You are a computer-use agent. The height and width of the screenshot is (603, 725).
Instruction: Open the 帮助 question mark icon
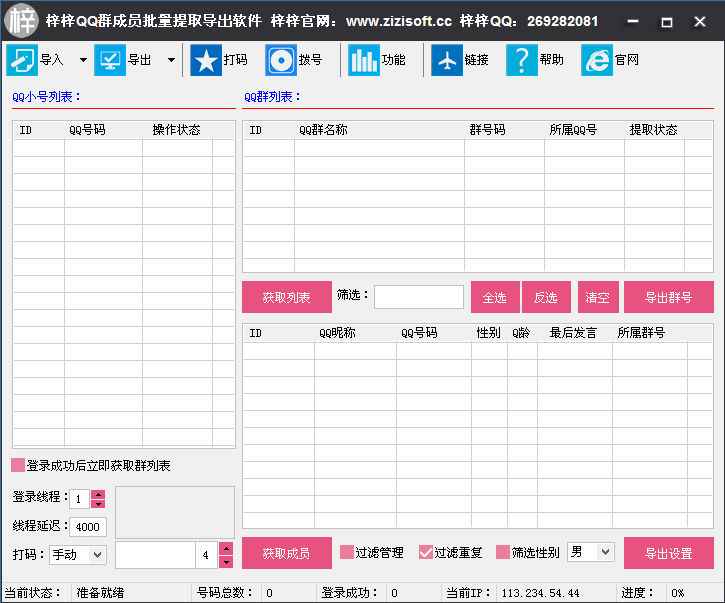point(522,60)
